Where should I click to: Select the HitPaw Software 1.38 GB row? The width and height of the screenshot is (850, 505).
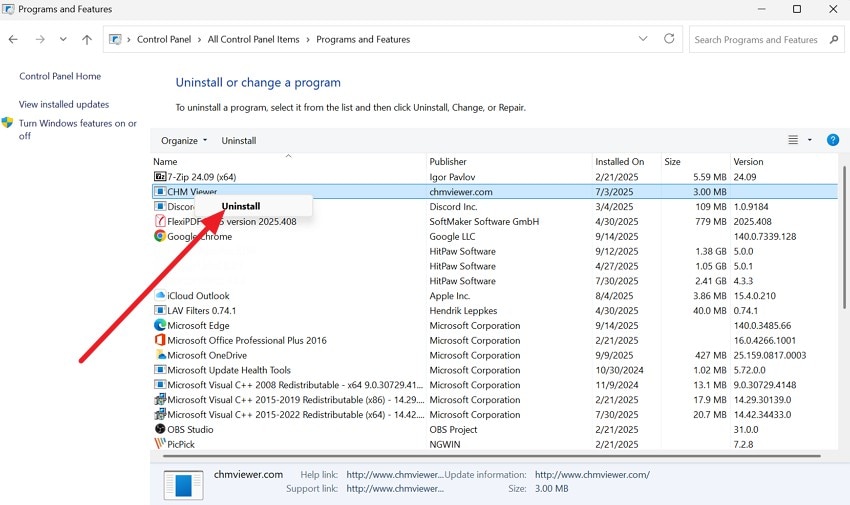(494, 251)
